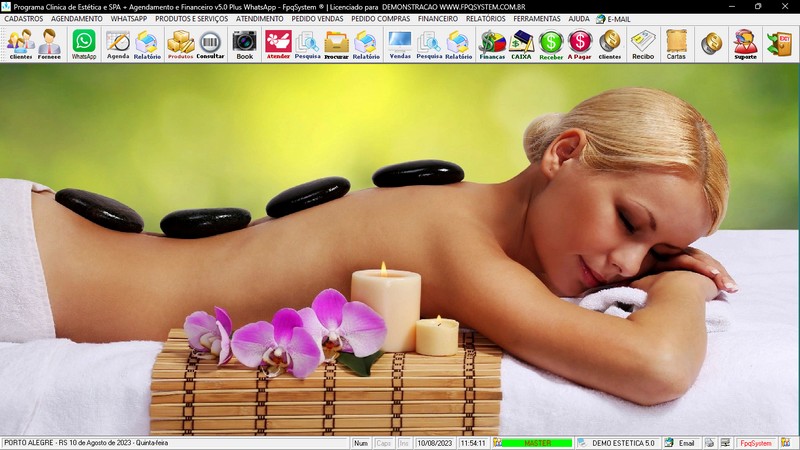The image size is (800, 450).
Task: Open the Fornece suppliers icon
Action: 49,44
